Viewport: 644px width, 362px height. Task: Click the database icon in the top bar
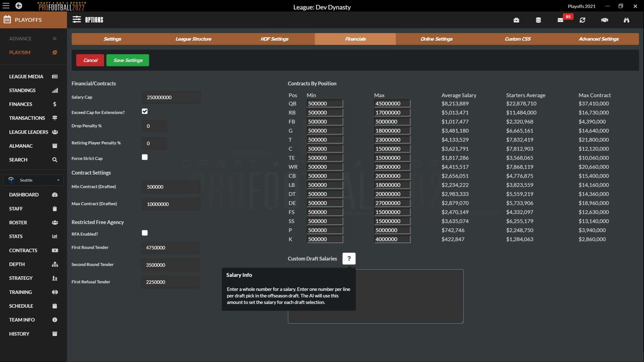(x=538, y=20)
